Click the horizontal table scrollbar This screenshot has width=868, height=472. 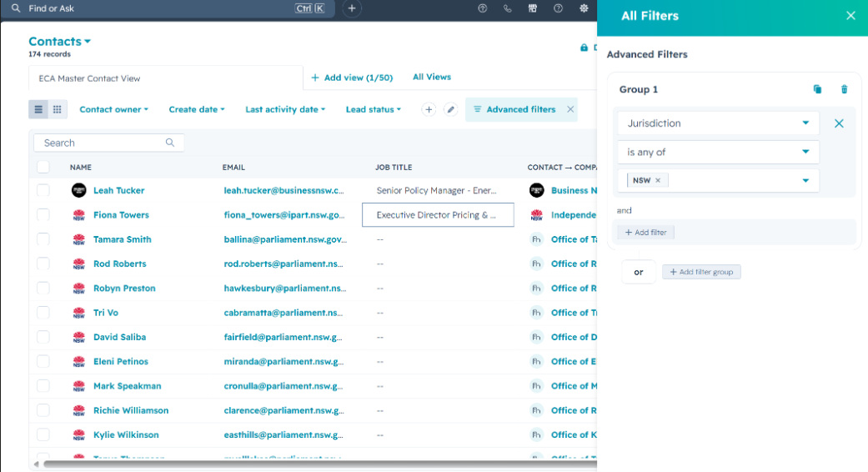tap(319, 464)
